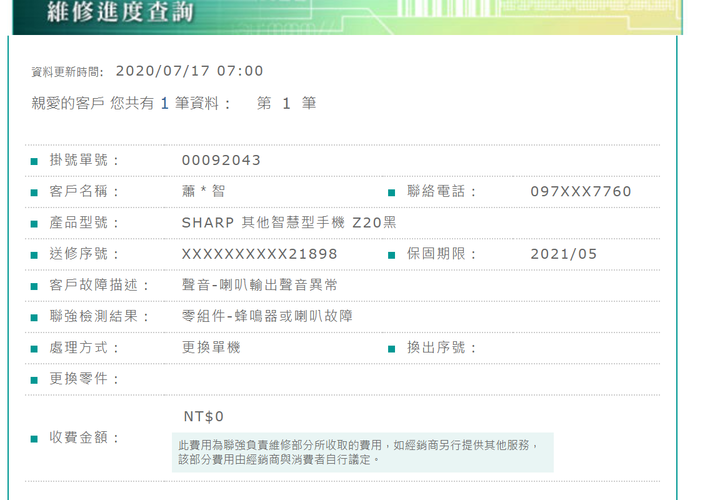Image resolution: width=720 pixels, height=500 pixels.
Task: Click the 換出序號 label
Action: click(x=442, y=348)
